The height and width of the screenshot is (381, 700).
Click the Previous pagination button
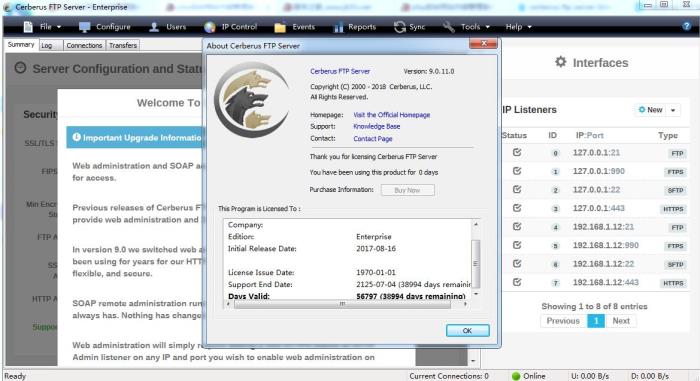tap(563, 321)
